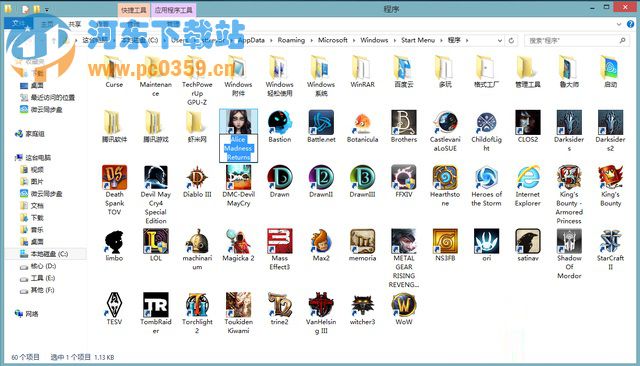The height and width of the screenshot is (366, 640).
Task: Open the application tools contextual tab
Action: (x=173, y=10)
